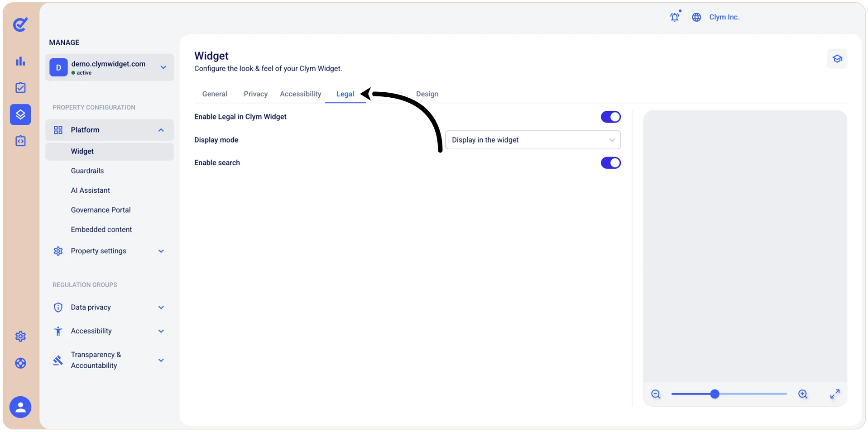This screenshot has width=868, height=432.
Task: Open the Display mode dropdown
Action: (533, 140)
